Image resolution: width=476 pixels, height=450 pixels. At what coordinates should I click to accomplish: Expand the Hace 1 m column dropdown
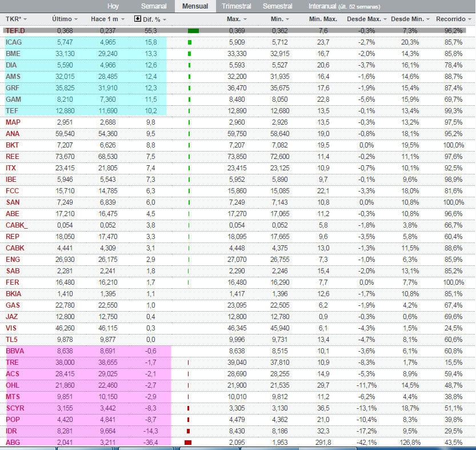coord(122,19)
